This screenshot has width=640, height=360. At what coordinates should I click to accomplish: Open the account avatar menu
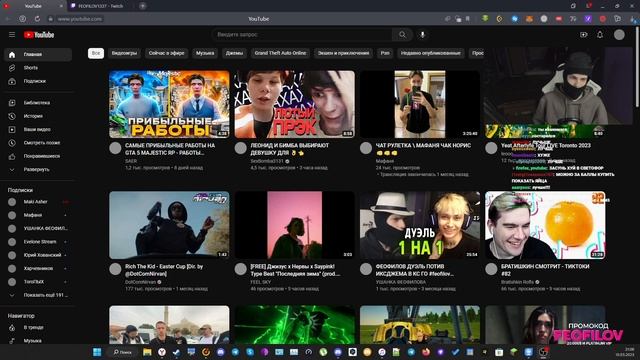coord(619,35)
